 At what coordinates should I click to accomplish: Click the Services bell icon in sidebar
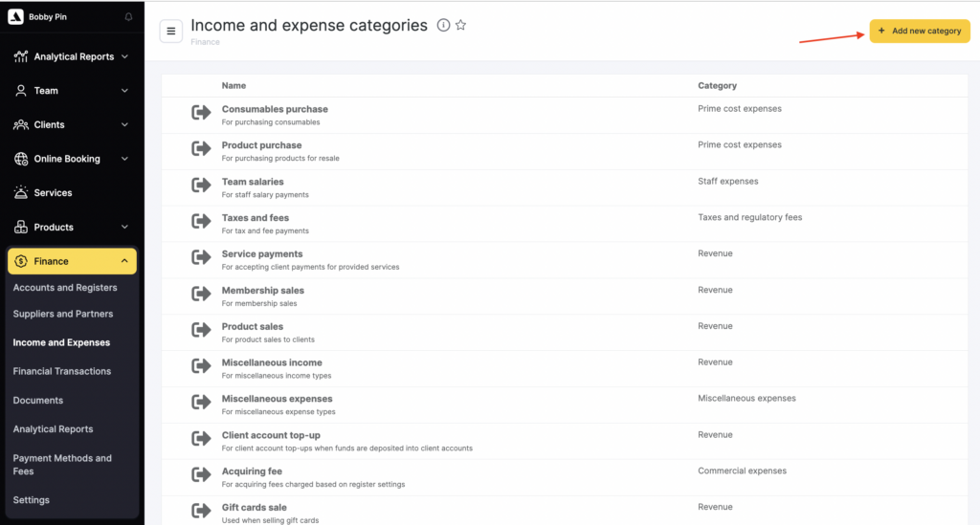coord(21,193)
